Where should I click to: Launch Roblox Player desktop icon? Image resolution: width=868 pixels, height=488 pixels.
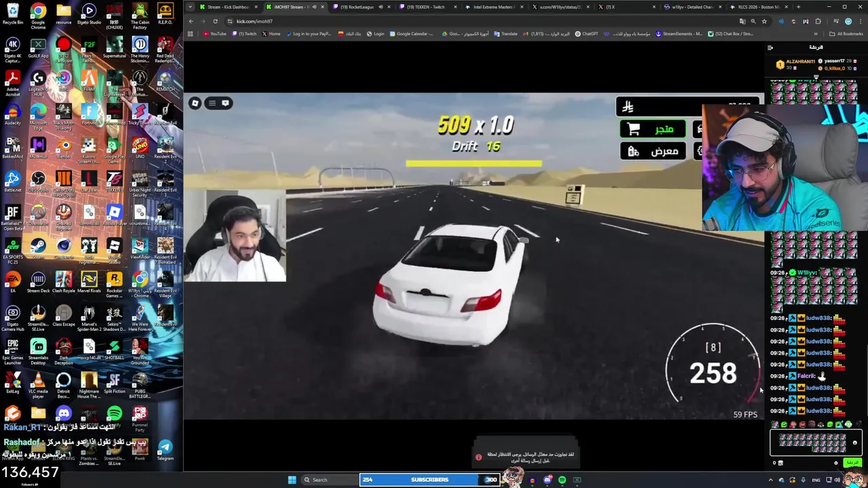coord(114,216)
